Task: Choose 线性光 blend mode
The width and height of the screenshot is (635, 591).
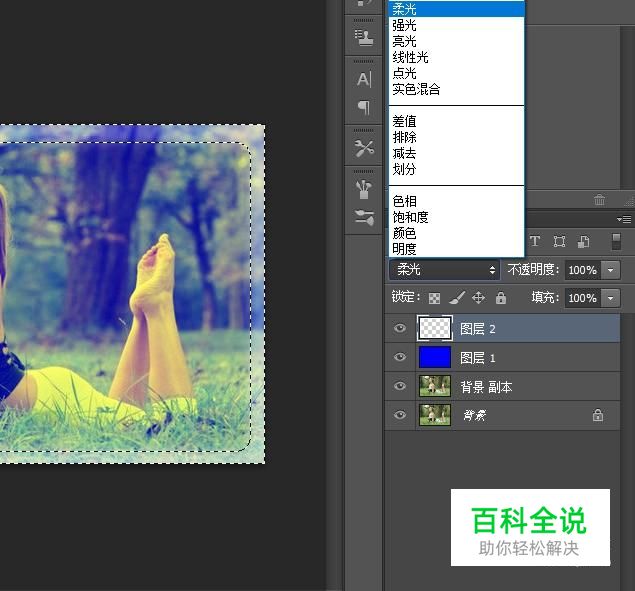Action: tap(456, 57)
